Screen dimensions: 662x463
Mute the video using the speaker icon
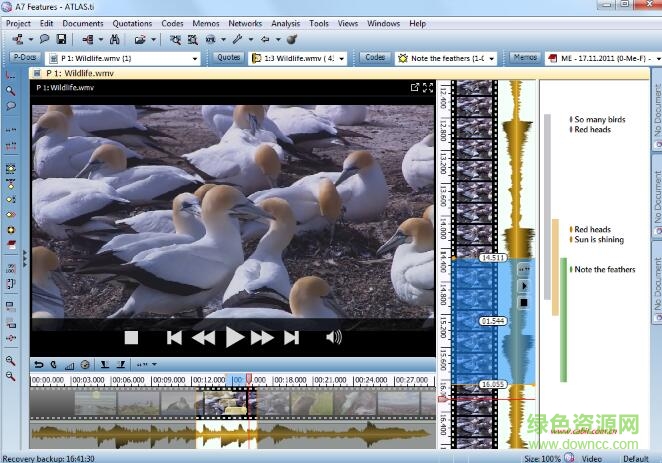333,338
